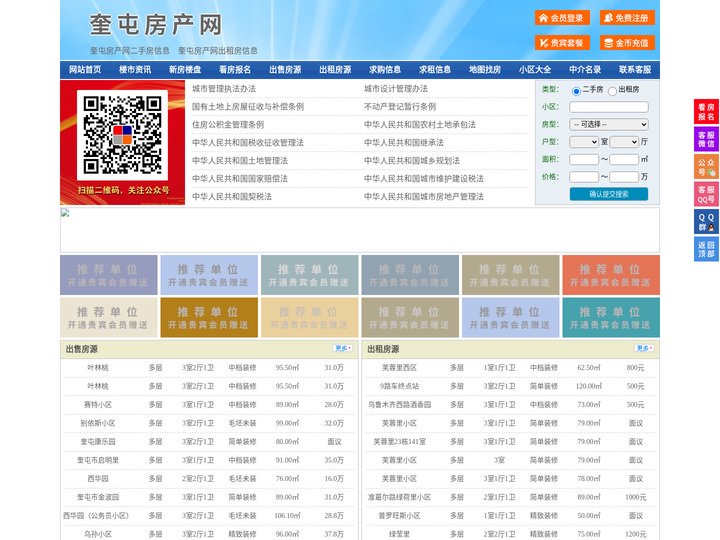
Task: Open the 地图找房 navigation item
Action: point(485,70)
